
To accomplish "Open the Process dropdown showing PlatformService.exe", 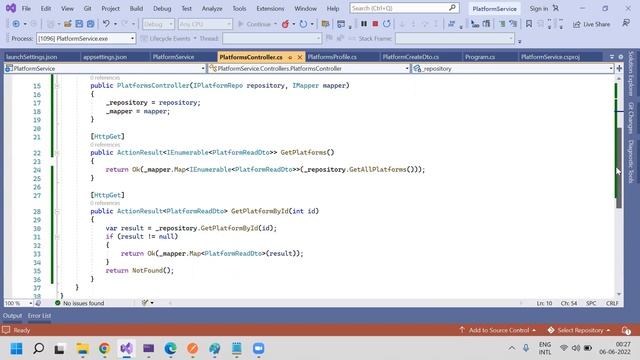I will click(x=86, y=38).
